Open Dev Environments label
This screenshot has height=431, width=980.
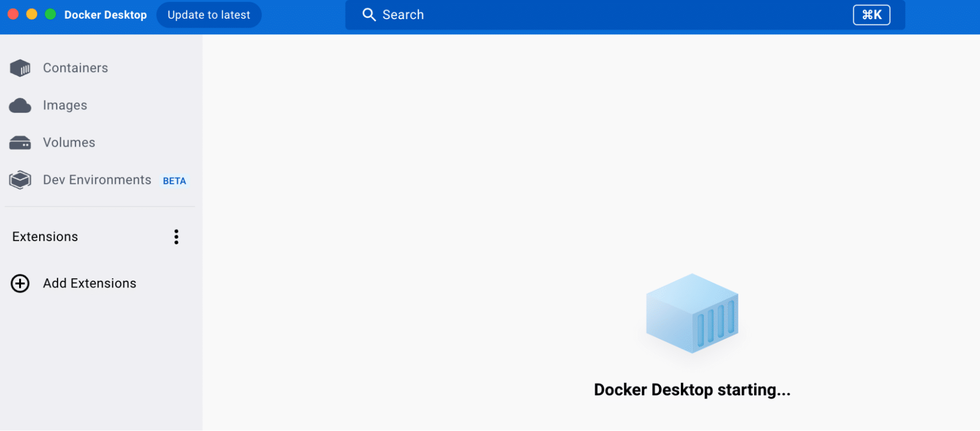point(97,180)
